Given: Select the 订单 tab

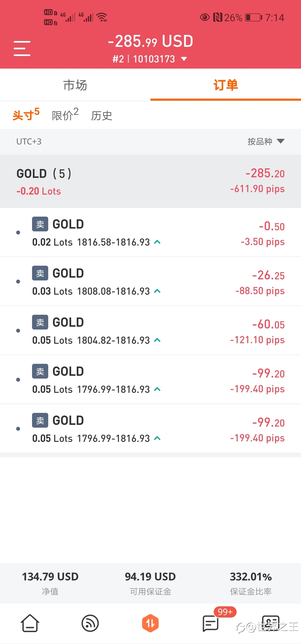Looking at the screenshot, I should click(226, 85).
